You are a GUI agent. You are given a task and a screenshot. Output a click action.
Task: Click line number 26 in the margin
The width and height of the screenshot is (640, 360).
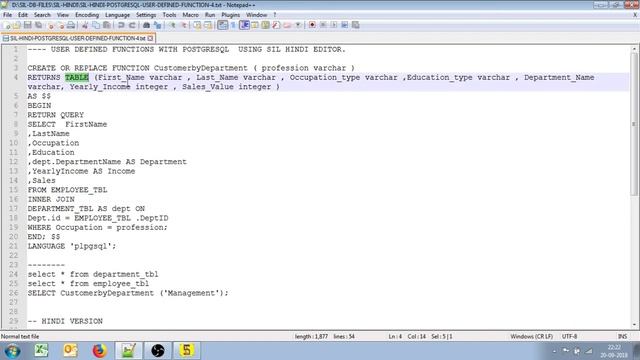(14, 293)
